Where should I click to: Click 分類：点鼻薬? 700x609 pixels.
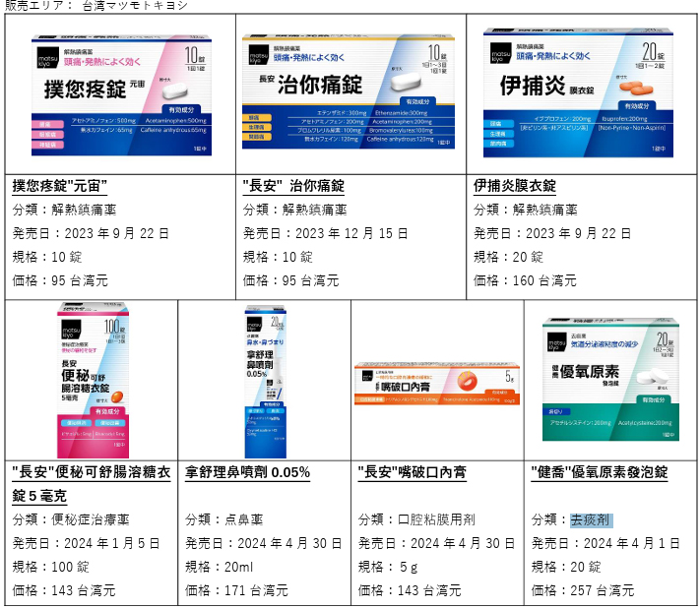[224, 519]
